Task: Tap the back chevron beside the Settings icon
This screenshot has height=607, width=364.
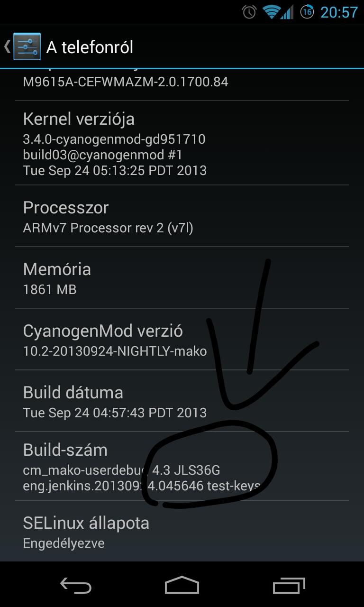Action: [x=7, y=46]
